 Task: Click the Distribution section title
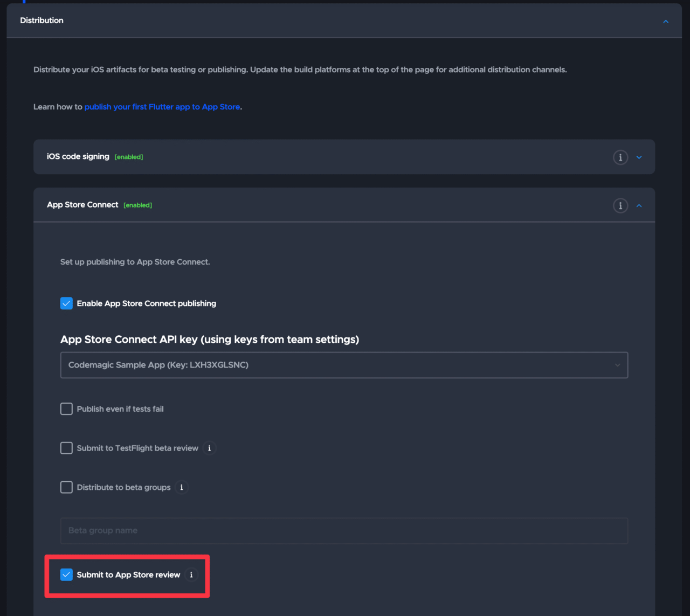pos(42,20)
